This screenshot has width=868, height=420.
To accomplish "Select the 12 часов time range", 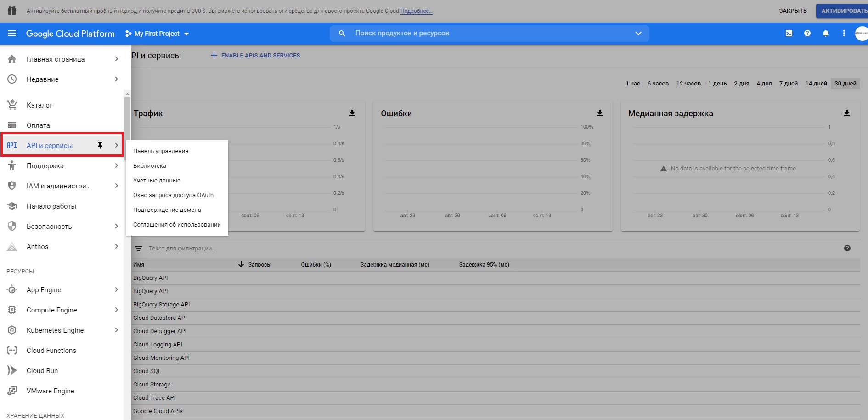I will tap(688, 84).
